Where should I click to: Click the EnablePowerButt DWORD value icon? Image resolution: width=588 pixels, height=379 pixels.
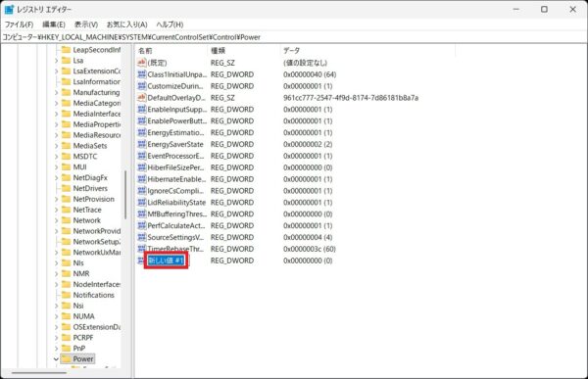142,120
